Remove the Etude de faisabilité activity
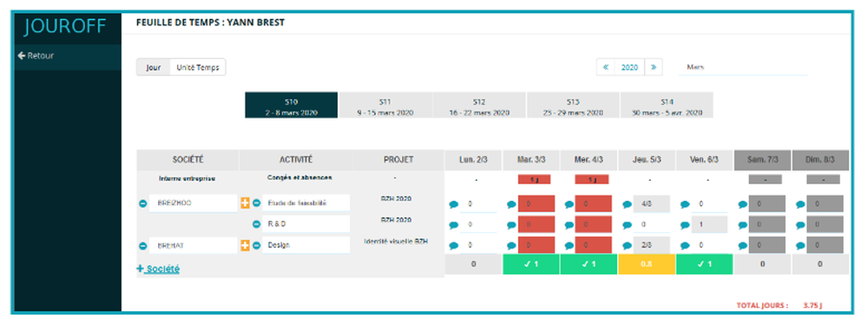The height and width of the screenshot is (319, 868). pos(256,203)
